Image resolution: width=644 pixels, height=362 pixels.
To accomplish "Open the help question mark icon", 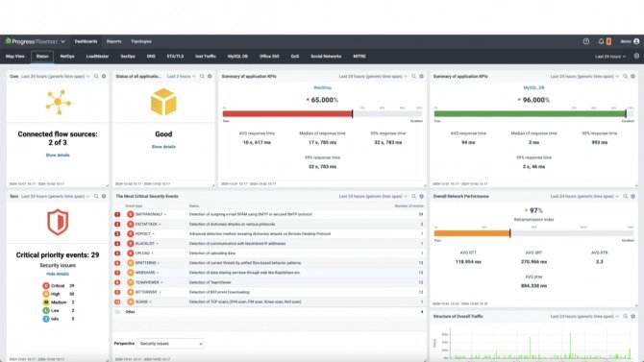I will (x=586, y=41).
